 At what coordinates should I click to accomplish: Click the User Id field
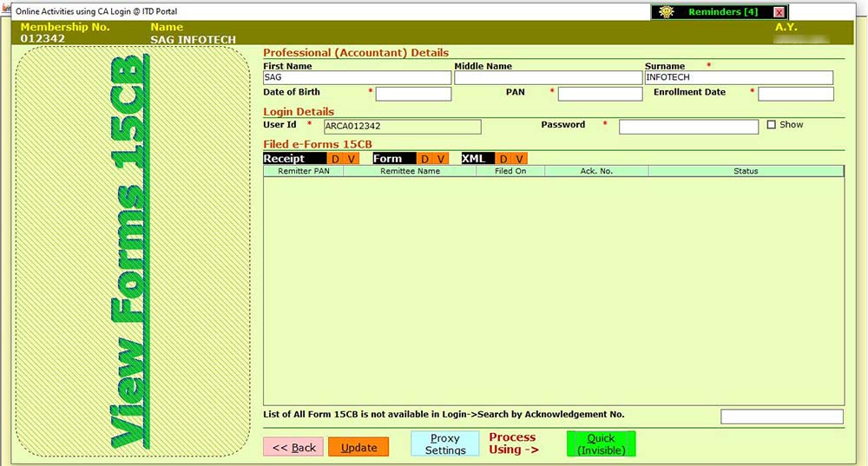[403, 127]
